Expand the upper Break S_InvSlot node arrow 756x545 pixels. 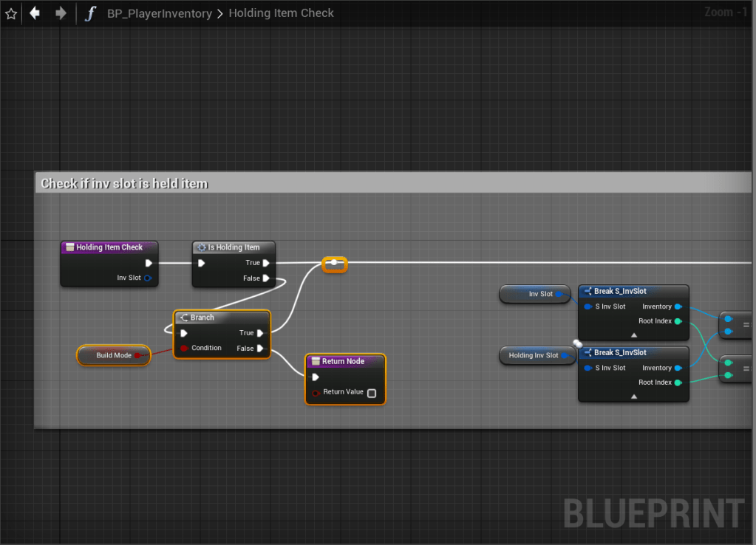634,335
